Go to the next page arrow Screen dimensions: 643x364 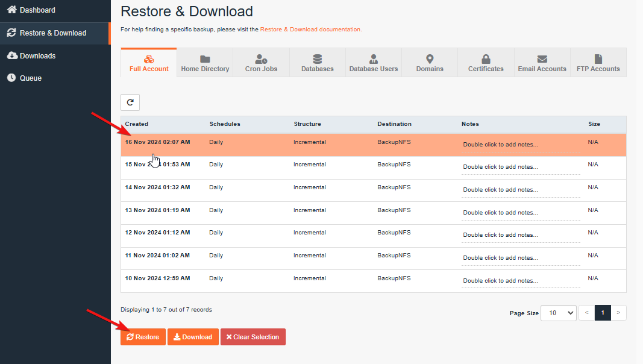click(618, 313)
